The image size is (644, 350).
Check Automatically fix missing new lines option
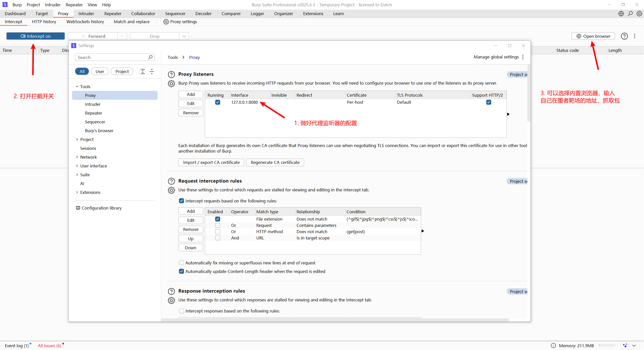[x=181, y=263]
